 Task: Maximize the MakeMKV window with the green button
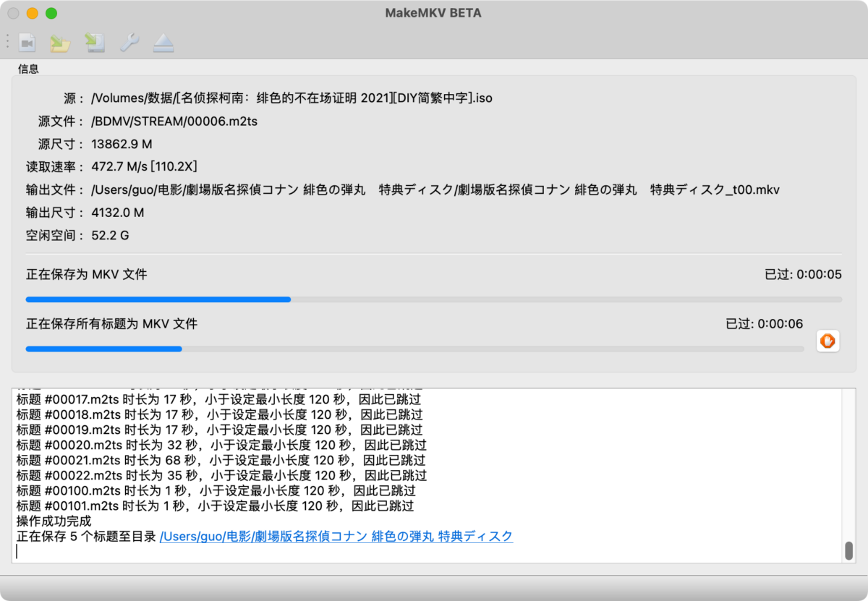(x=51, y=13)
